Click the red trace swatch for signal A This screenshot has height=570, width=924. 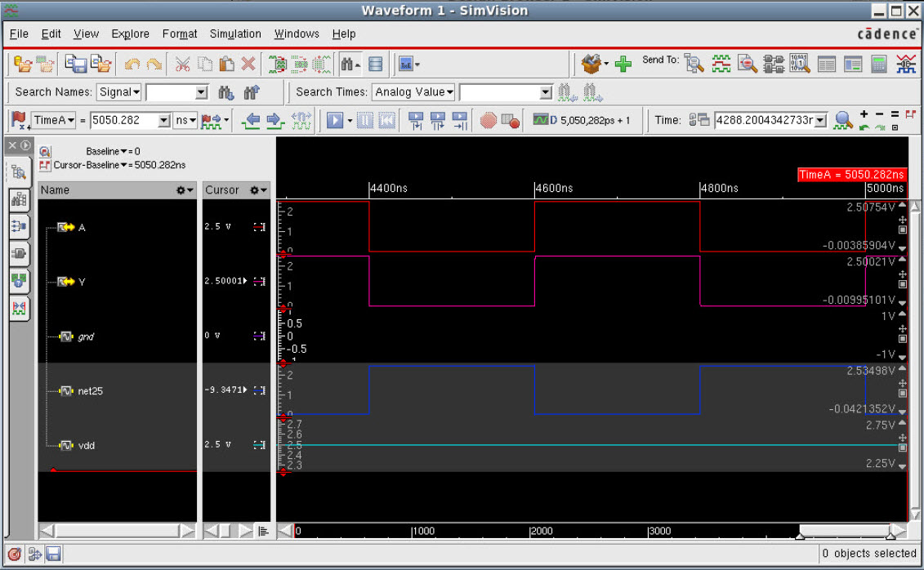point(260,227)
